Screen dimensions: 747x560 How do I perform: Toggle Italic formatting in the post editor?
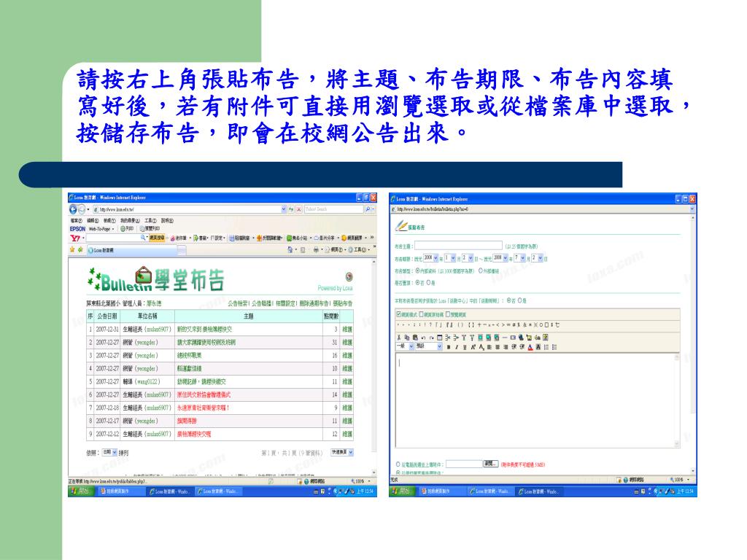[x=457, y=347]
